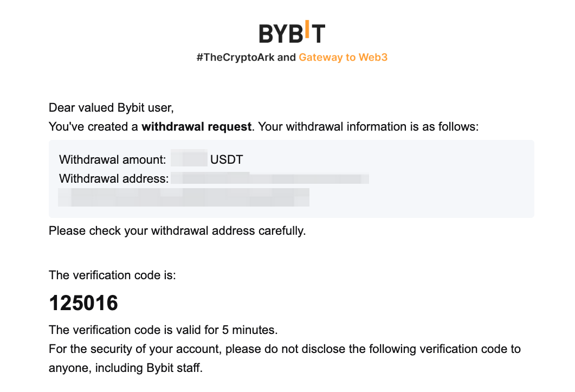Image resolution: width=575 pixels, height=392 pixels.
Task: Click the orange letter I in the Bybit logo
Action: click(x=306, y=31)
